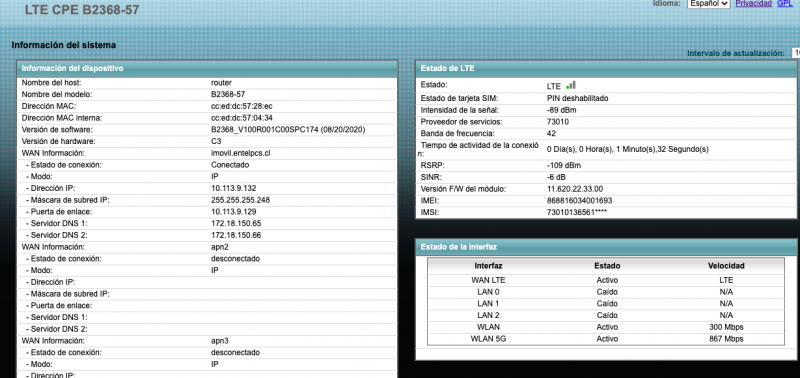Click the 'Estado de LTE' panel header
This screenshot has width=800, height=378.
pyautogui.click(x=606, y=68)
